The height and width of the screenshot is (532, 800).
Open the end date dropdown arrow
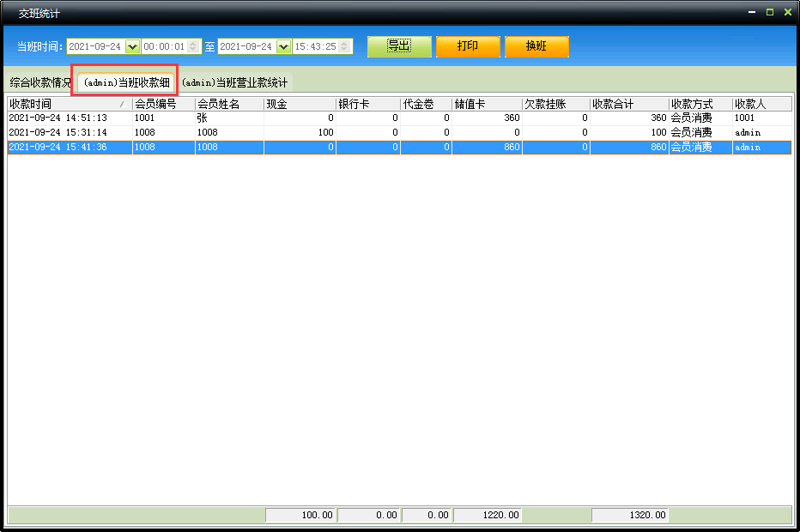click(x=283, y=47)
